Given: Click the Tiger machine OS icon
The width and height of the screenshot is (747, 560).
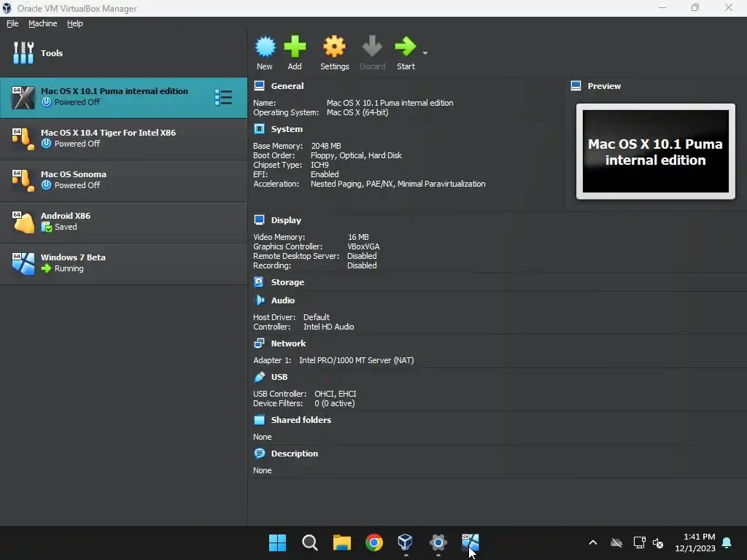Looking at the screenshot, I should 23,139.
